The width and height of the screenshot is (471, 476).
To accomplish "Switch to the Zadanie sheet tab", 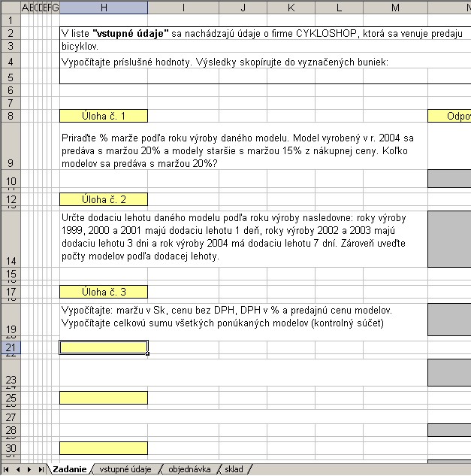I will [x=69, y=469].
